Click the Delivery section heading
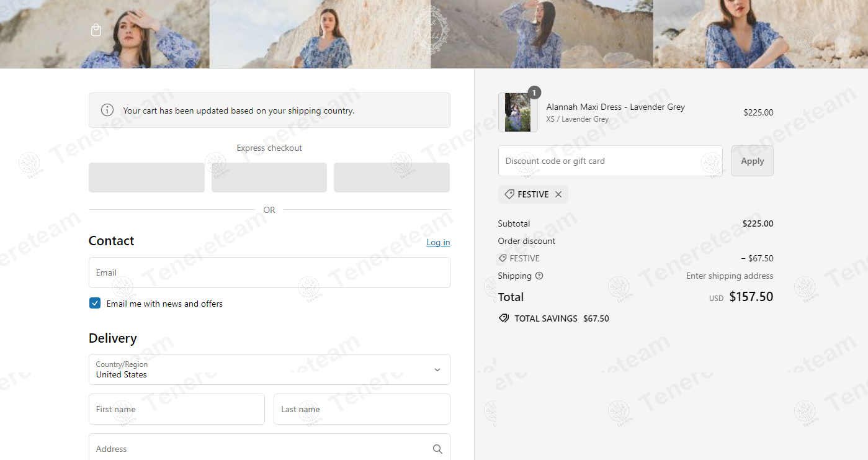This screenshot has width=868, height=460. 113,338
